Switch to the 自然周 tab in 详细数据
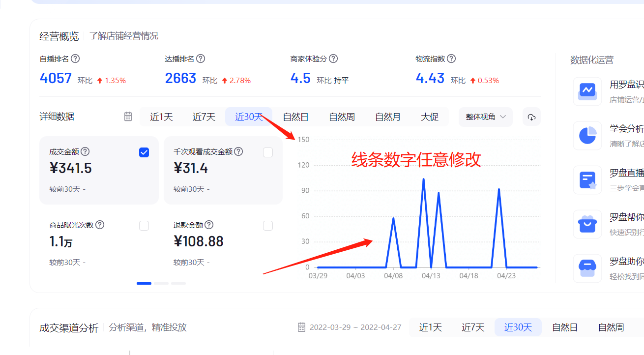 tap(342, 117)
